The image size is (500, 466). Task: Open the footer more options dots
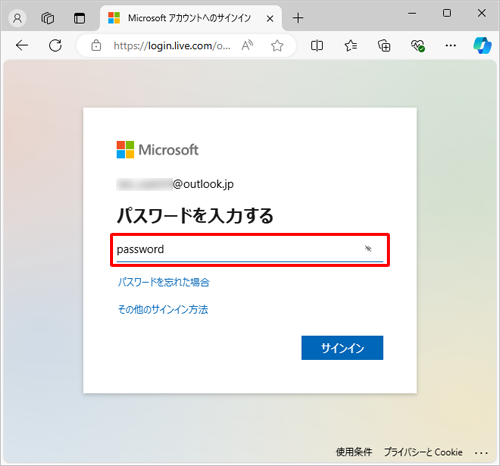pos(481,453)
